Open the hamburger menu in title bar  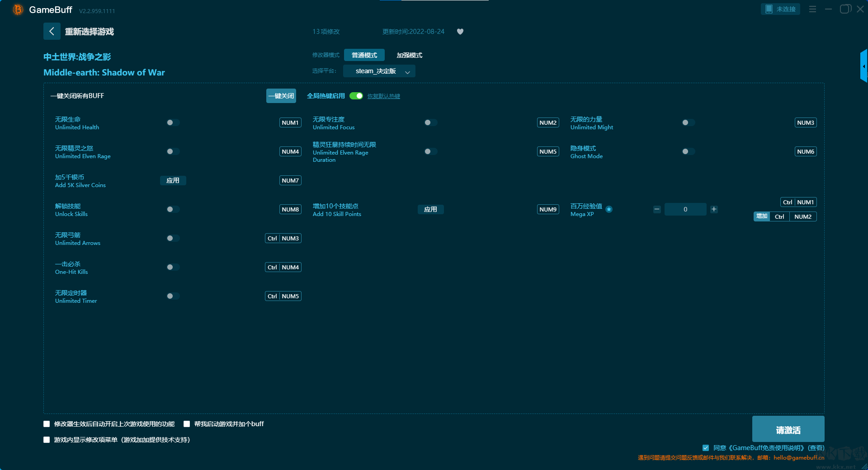[x=812, y=9]
